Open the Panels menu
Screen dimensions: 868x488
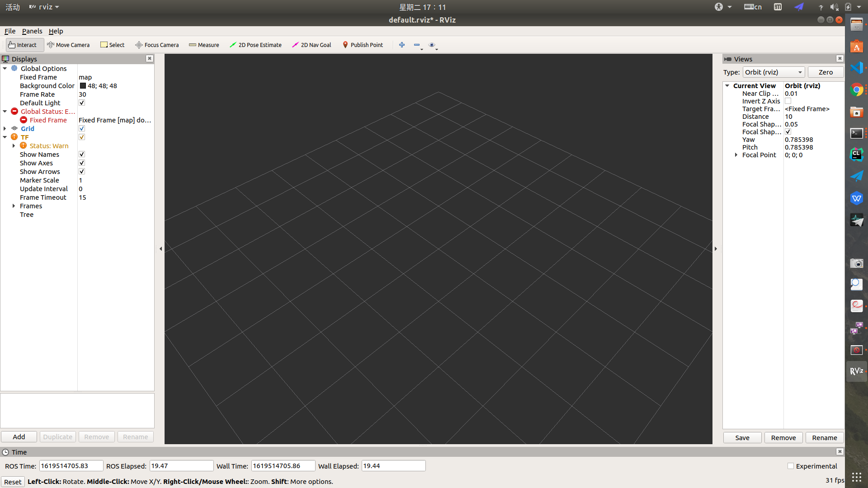[32, 31]
